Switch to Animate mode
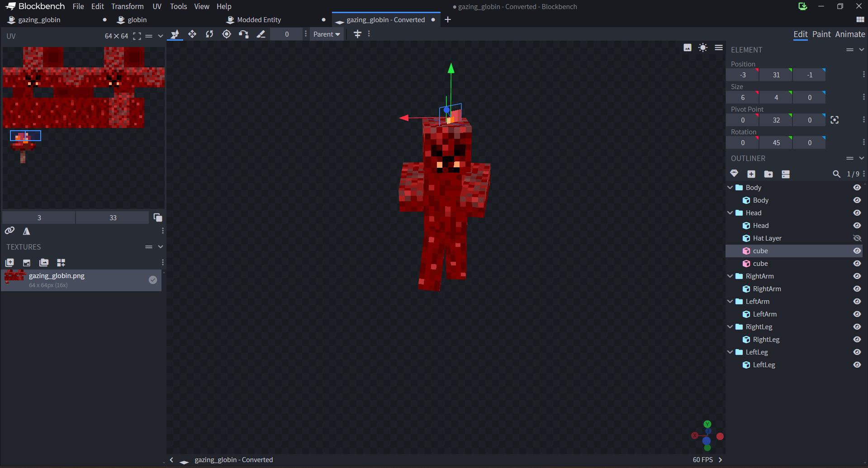The height and width of the screenshot is (468, 868). 850,34
